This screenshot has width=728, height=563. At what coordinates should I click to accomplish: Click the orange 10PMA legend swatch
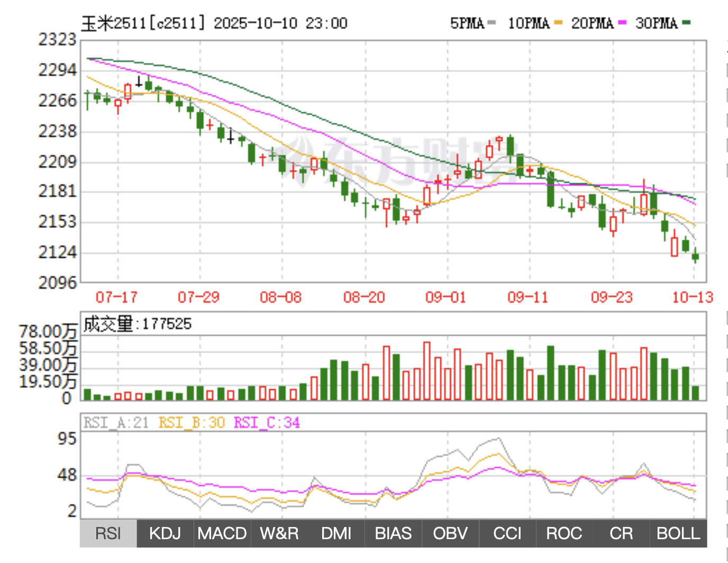558,23
